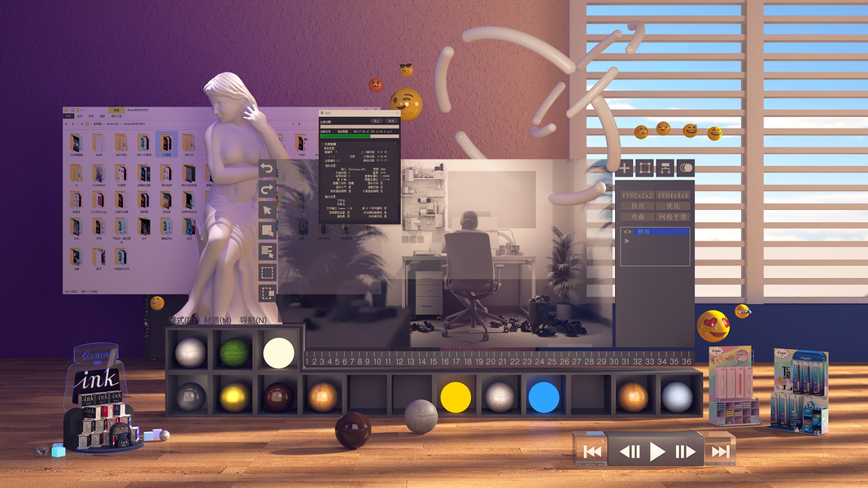Viewport: 868px width, 488px height.
Task: Open the TUANBAO folder in file explorer
Action: click(98, 177)
